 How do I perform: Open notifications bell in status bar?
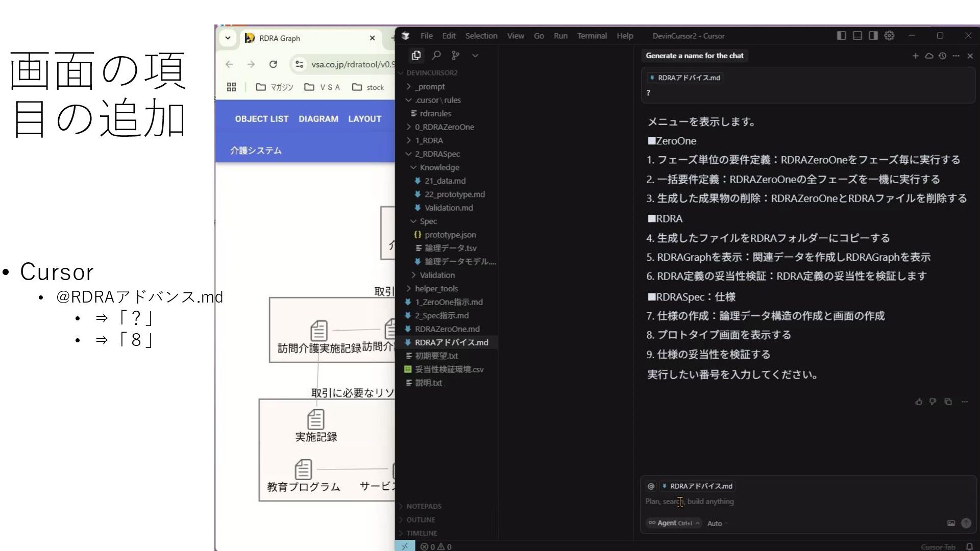pos(969,546)
